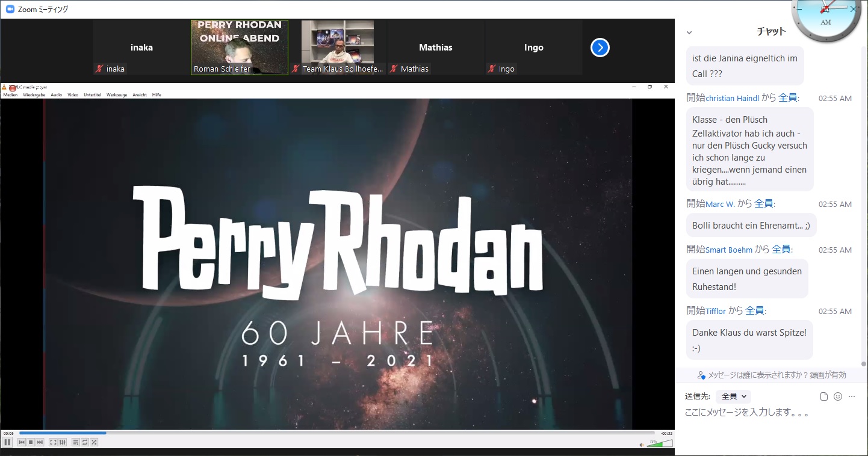868x456 pixels.
Task: Click the file attachment icon in chat
Action: 825,396
